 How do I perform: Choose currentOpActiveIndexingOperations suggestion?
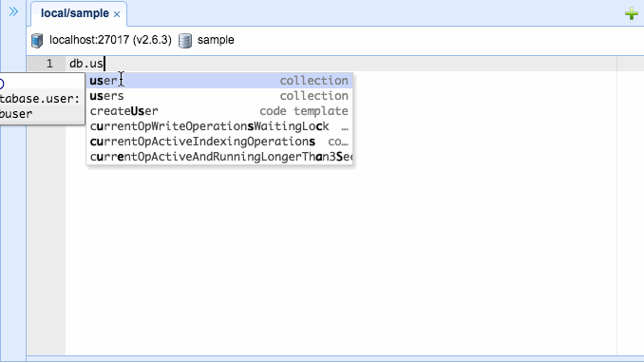[x=219, y=142]
